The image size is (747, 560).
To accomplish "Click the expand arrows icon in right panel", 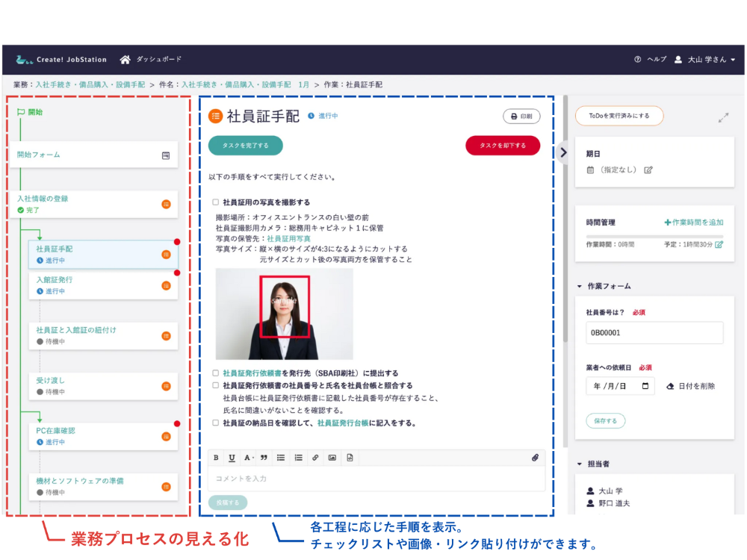I will pyautogui.click(x=723, y=117).
